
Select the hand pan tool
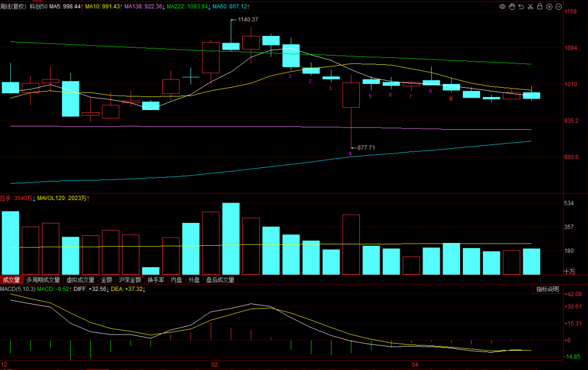(512, 7)
